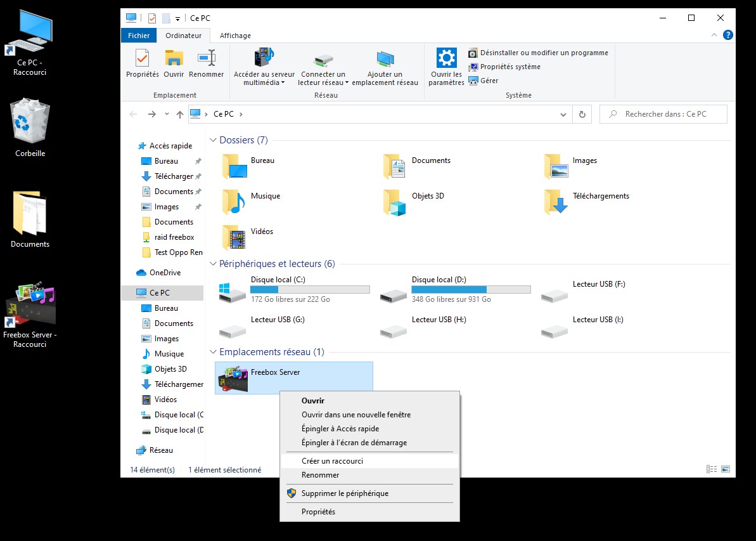Select Freebox Server desktop shortcut

pos(30,306)
